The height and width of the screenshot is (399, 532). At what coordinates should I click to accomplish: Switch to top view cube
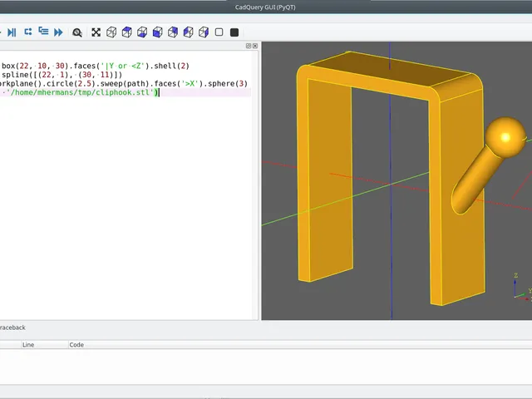click(x=127, y=32)
